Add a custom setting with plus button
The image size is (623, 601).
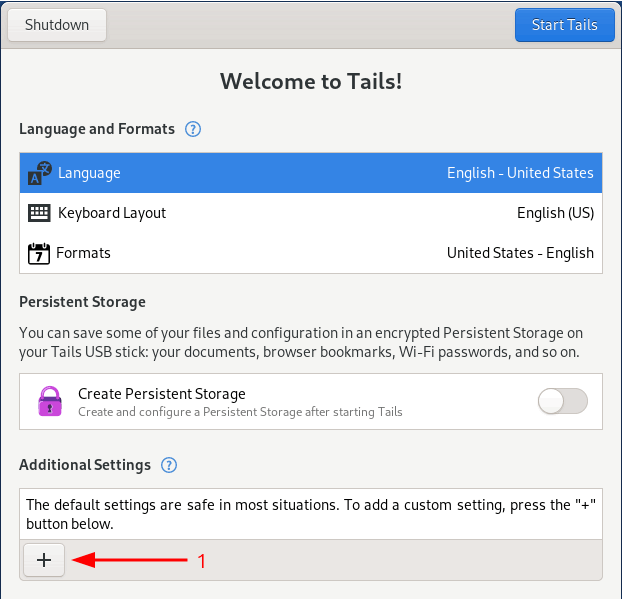tap(44, 561)
